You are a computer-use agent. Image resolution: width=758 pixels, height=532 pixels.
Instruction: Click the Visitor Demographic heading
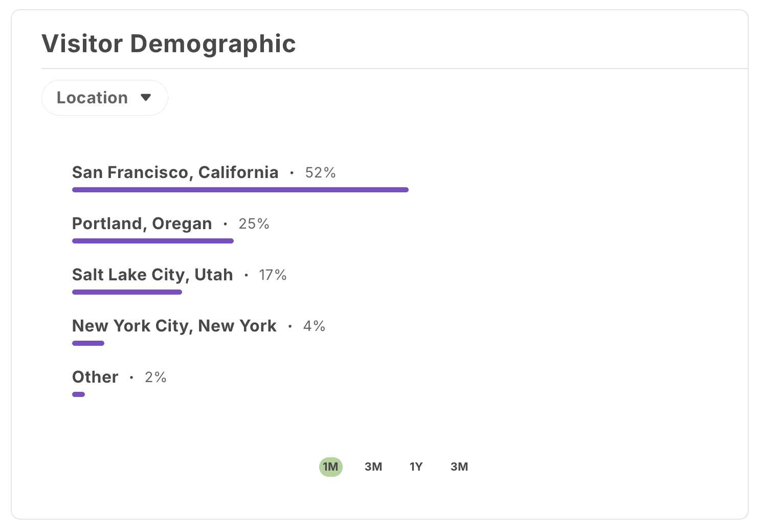click(x=169, y=43)
